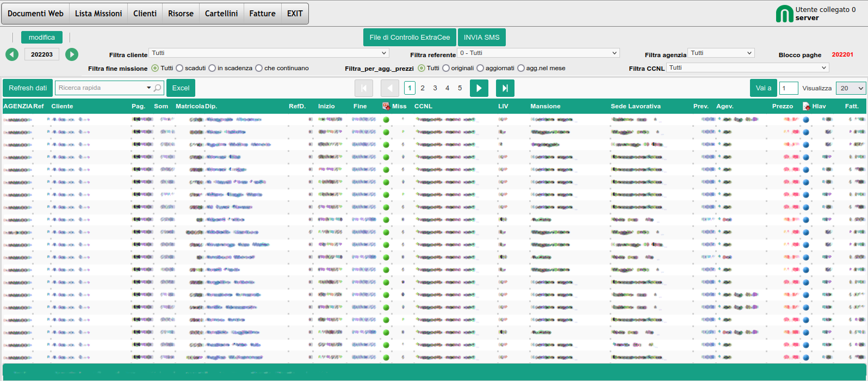Image resolution: width=868 pixels, height=381 pixels.
Task: Export the table with the Excel button
Action: 181,88
